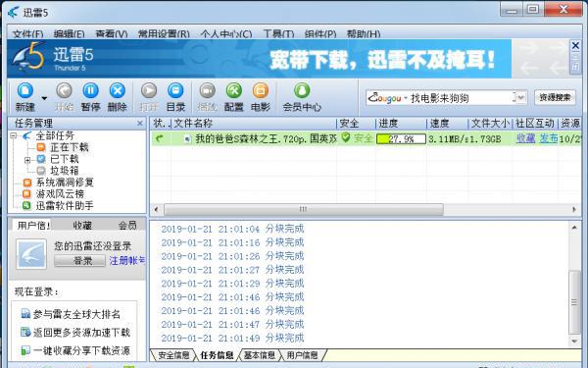Open the 文件(F) menu
This screenshot has width=588, height=368.
tap(27, 34)
